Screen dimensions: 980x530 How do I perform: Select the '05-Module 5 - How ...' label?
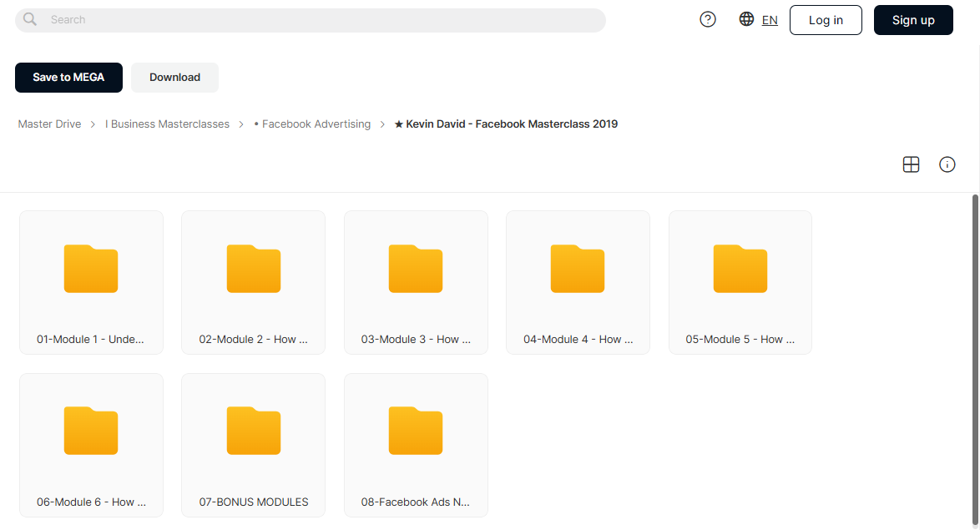pyautogui.click(x=740, y=340)
